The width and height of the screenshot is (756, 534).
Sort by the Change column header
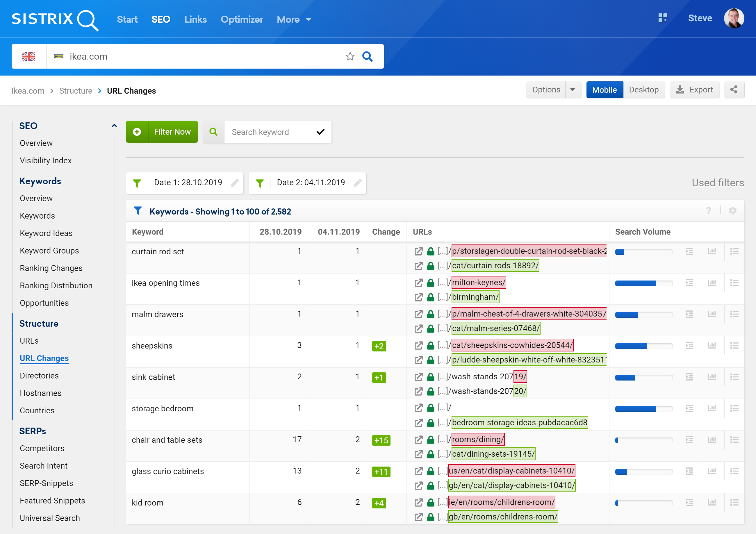(386, 232)
